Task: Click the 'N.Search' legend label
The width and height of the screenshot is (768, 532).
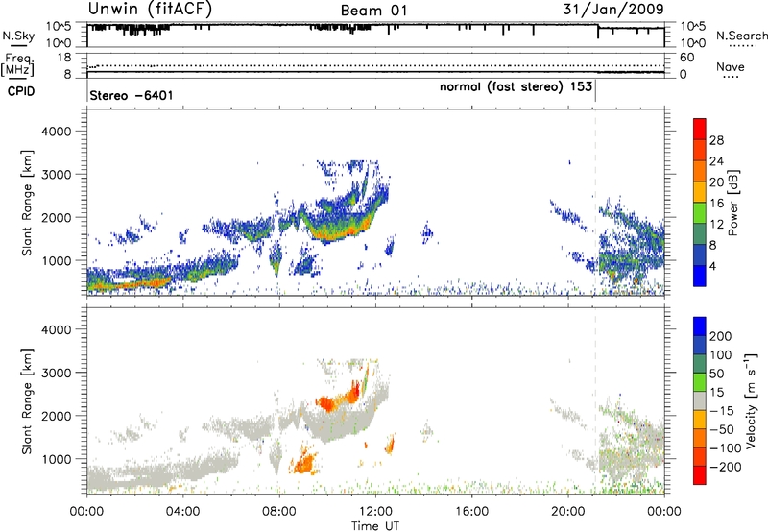Action: click(x=741, y=36)
